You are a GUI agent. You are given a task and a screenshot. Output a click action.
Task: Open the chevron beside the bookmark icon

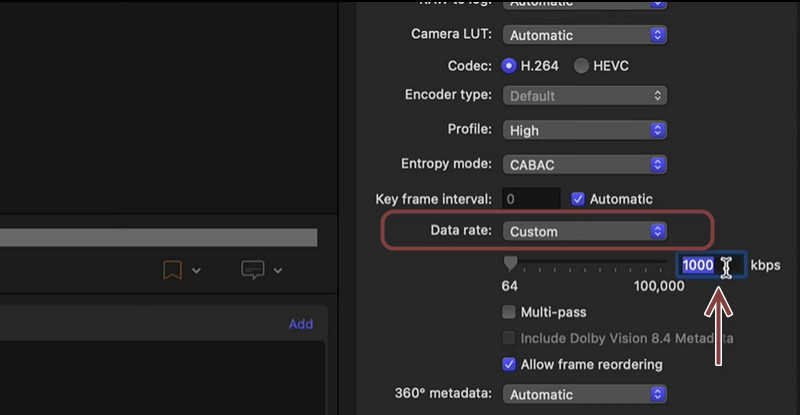[x=195, y=270]
